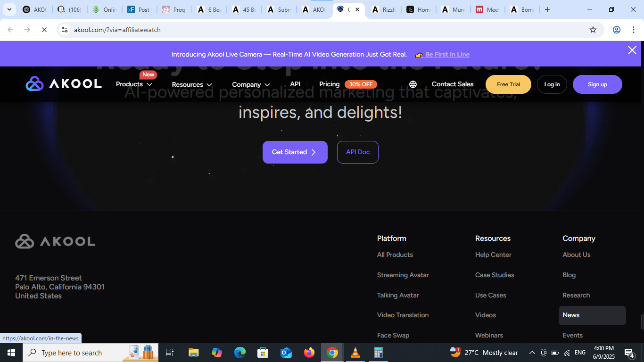The image size is (644, 362).
Task: Open footer Research link
Action: [x=576, y=296]
